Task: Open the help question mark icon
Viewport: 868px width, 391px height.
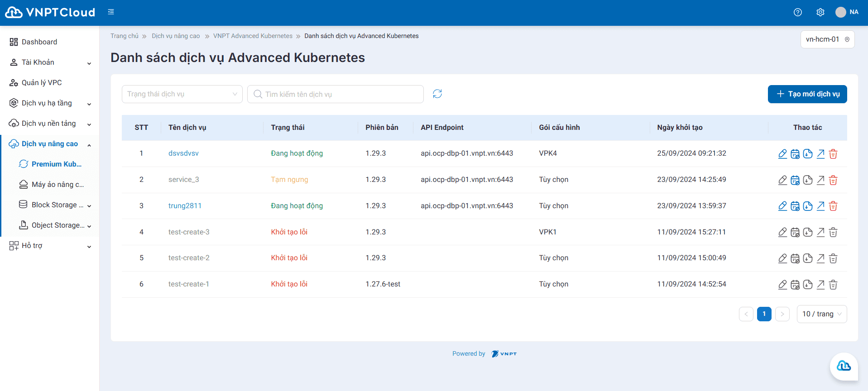Action: pyautogui.click(x=798, y=12)
